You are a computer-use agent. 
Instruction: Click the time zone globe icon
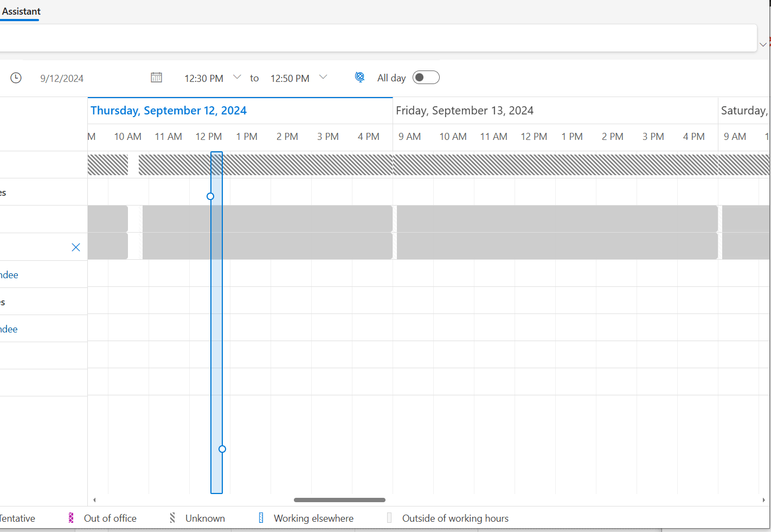[359, 77]
